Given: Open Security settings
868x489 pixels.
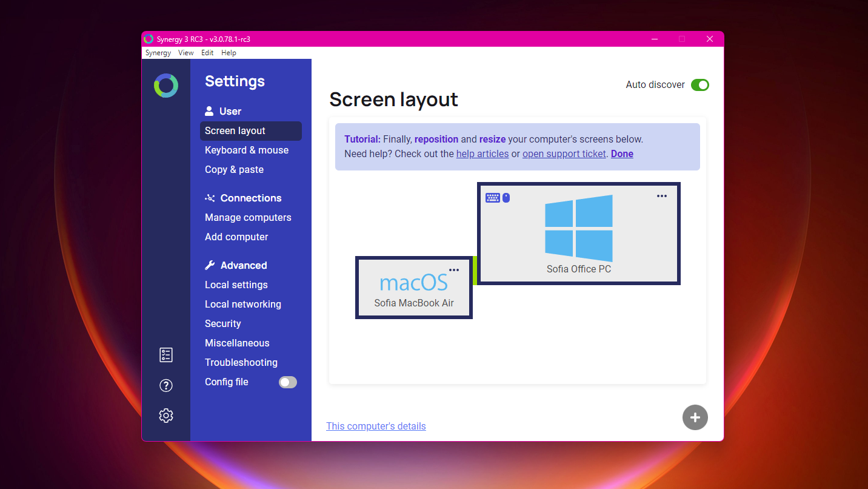Looking at the screenshot, I should pos(223,324).
